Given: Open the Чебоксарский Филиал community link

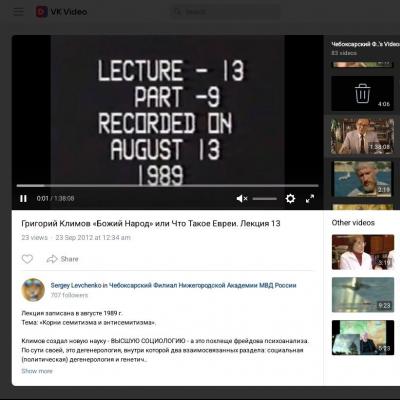Looking at the screenshot, I should [x=203, y=285].
